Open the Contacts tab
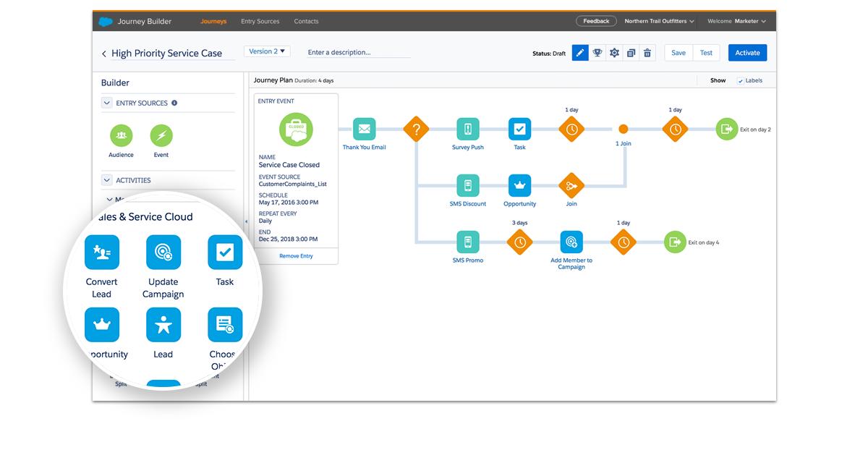This screenshot has width=868, height=463. tap(306, 22)
